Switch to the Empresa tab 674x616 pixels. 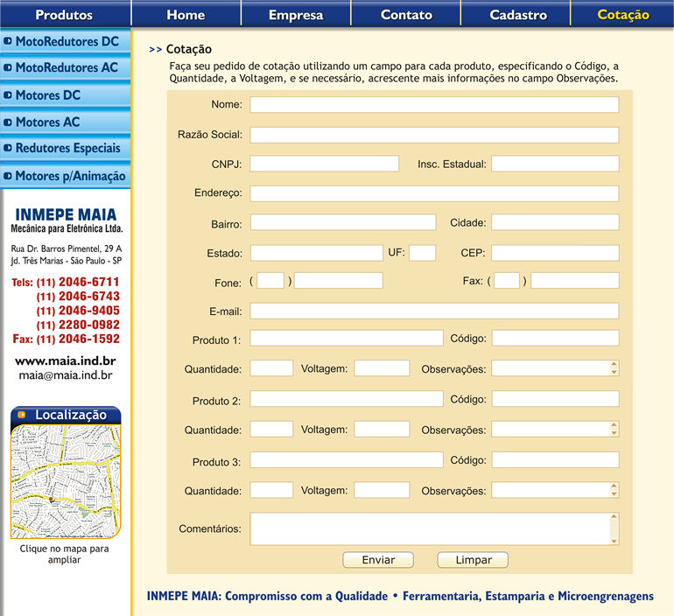click(x=295, y=15)
